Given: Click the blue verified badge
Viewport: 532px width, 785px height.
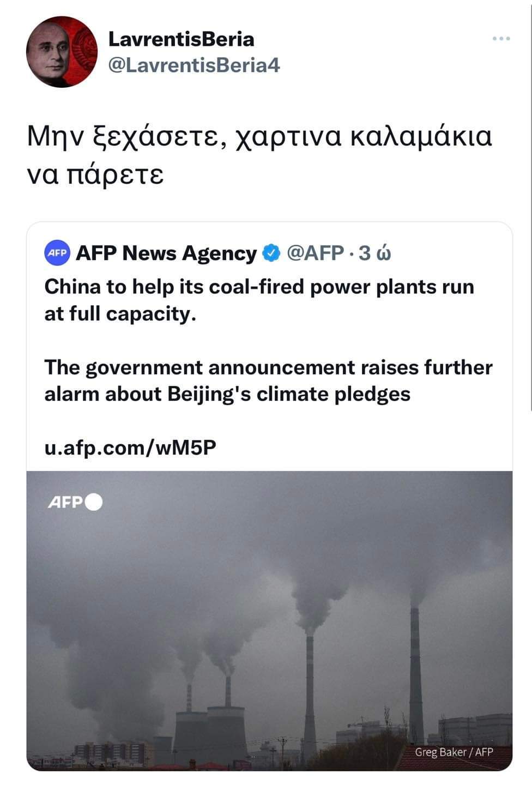Looking at the screenshot, I should point(271,253).
